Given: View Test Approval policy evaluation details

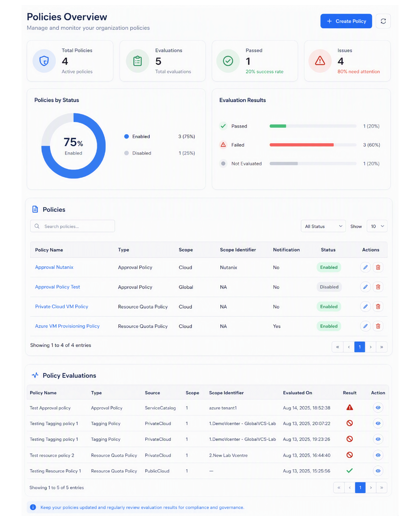Looking at the screenshot, I should [378, 408].
